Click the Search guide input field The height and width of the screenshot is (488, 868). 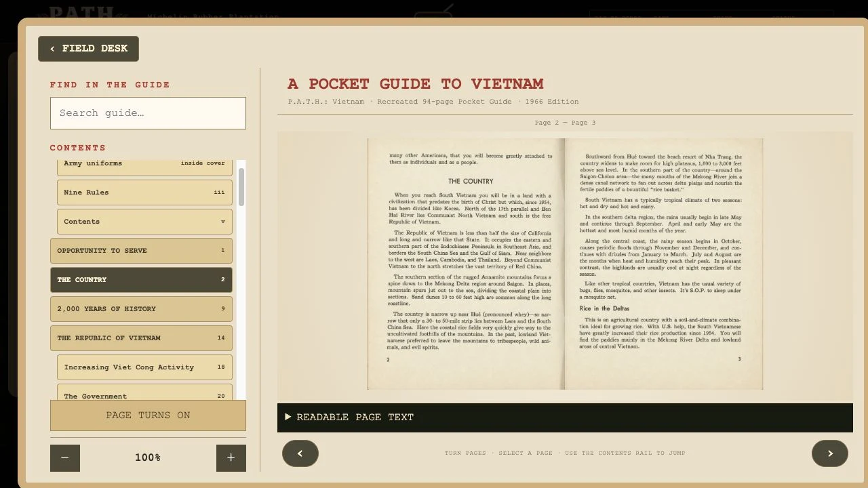point(148,113)
